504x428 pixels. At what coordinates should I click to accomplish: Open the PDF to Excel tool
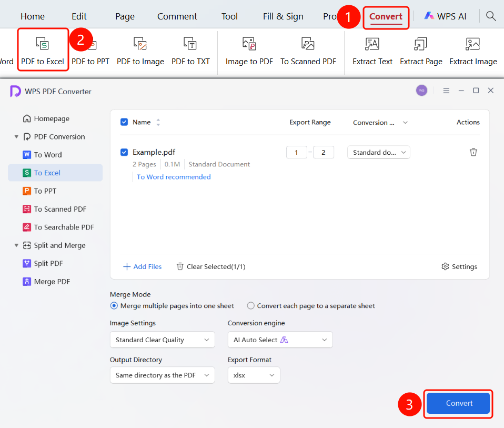pyautogui.click(x=43, y=50)
